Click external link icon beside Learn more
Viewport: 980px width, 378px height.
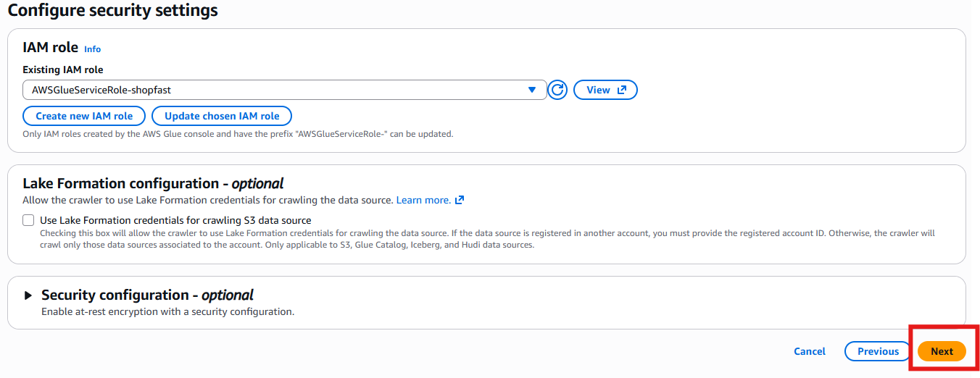pyautogui.click(x=460, y=200)
